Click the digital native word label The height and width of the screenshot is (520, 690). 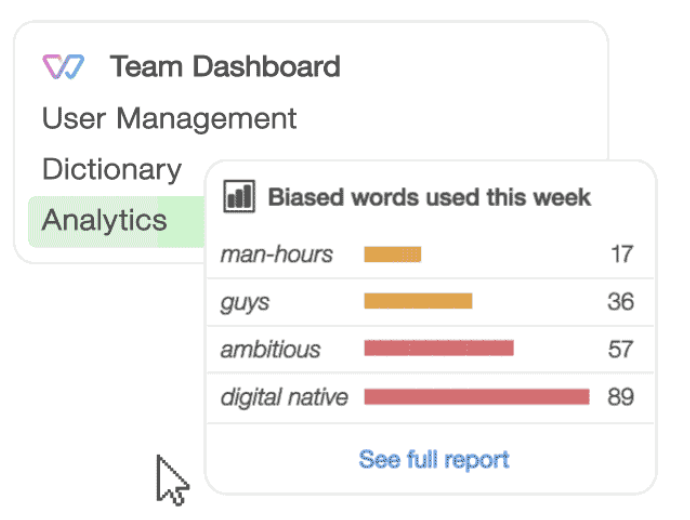click(x=284, y=397)
